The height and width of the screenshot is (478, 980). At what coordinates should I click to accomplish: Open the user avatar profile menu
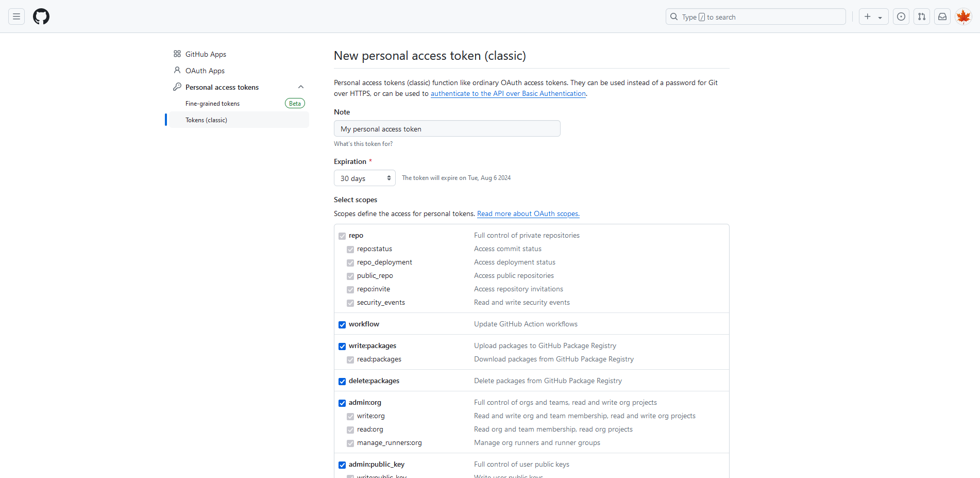tap(963, 17)
